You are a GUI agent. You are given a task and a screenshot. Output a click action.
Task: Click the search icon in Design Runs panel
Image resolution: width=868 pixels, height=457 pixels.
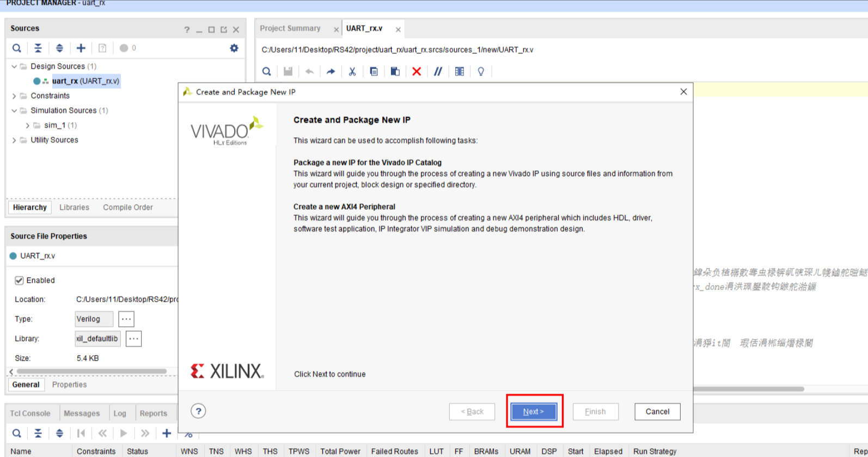(17, 433)
